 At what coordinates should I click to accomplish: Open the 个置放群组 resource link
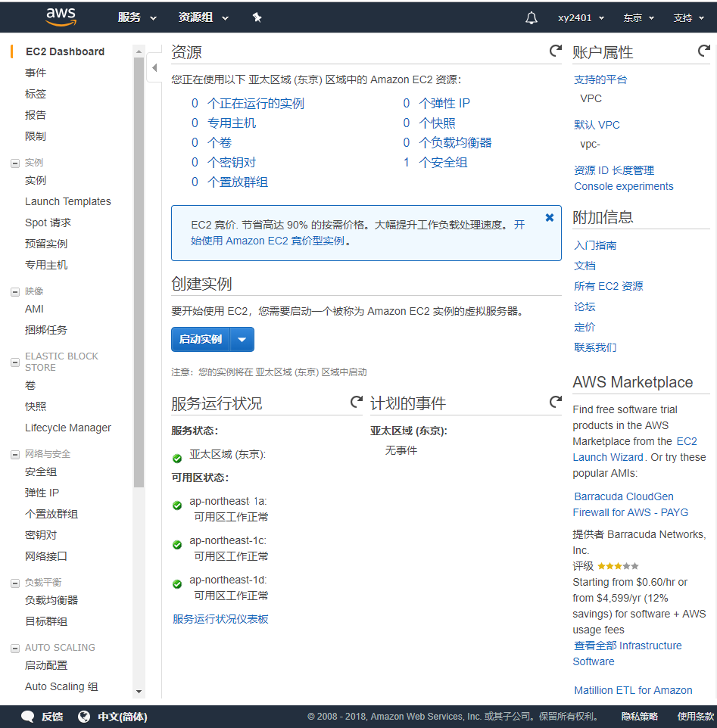point(237,182)
